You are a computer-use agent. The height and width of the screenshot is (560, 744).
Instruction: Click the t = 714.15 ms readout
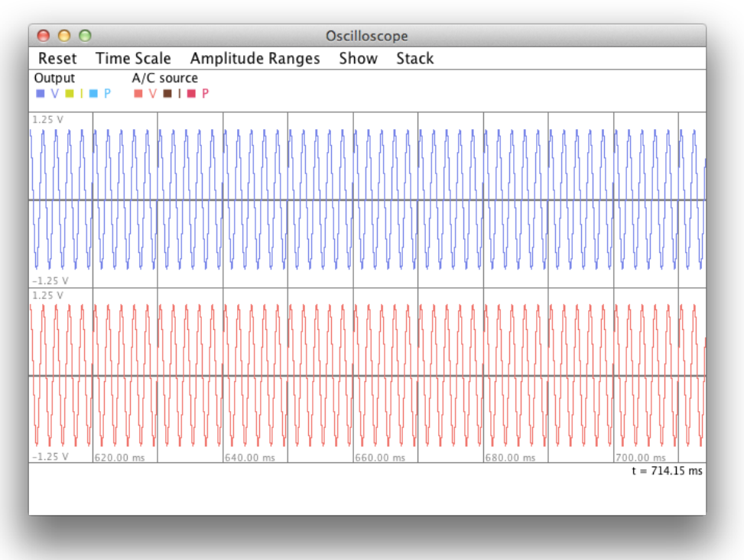click(x=667, y=471)
